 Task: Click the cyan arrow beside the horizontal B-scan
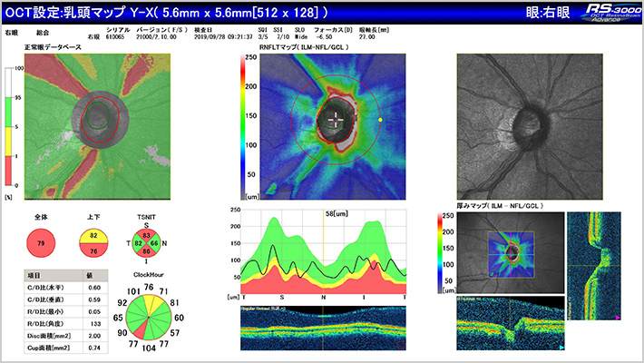[561, 348]
